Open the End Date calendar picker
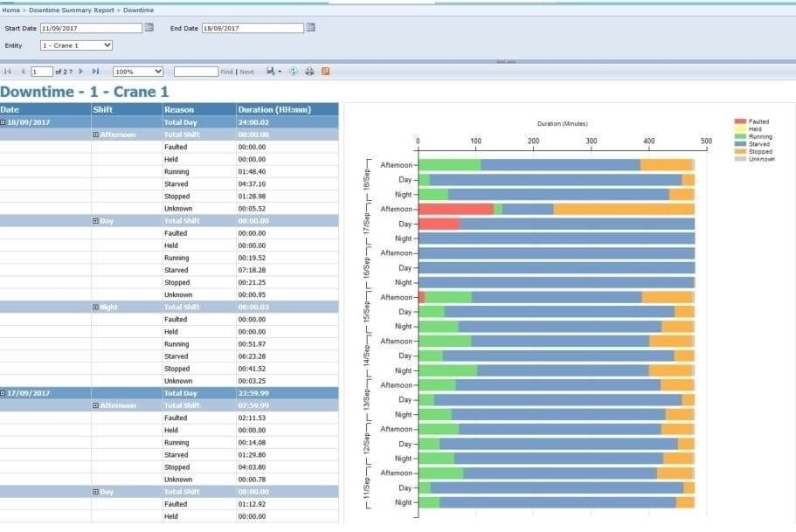 coord(310,28)
